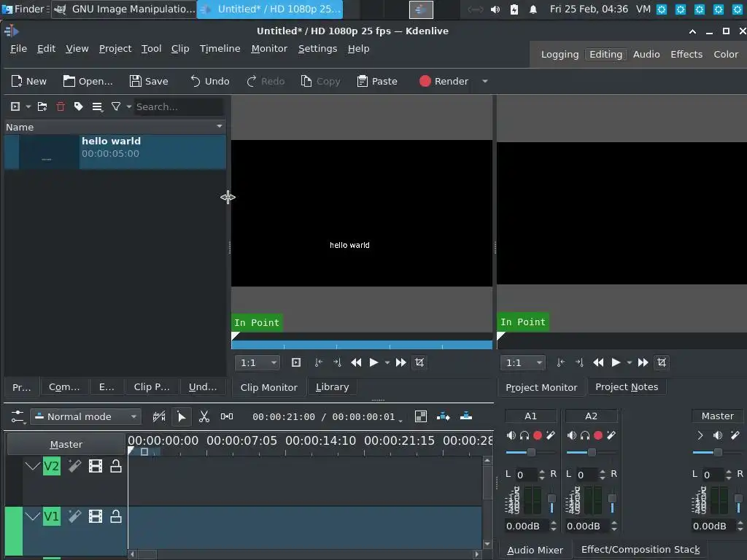
Task: Expand the Master mixer chevron
Action: pyautogui.click(x=700, y=435)
